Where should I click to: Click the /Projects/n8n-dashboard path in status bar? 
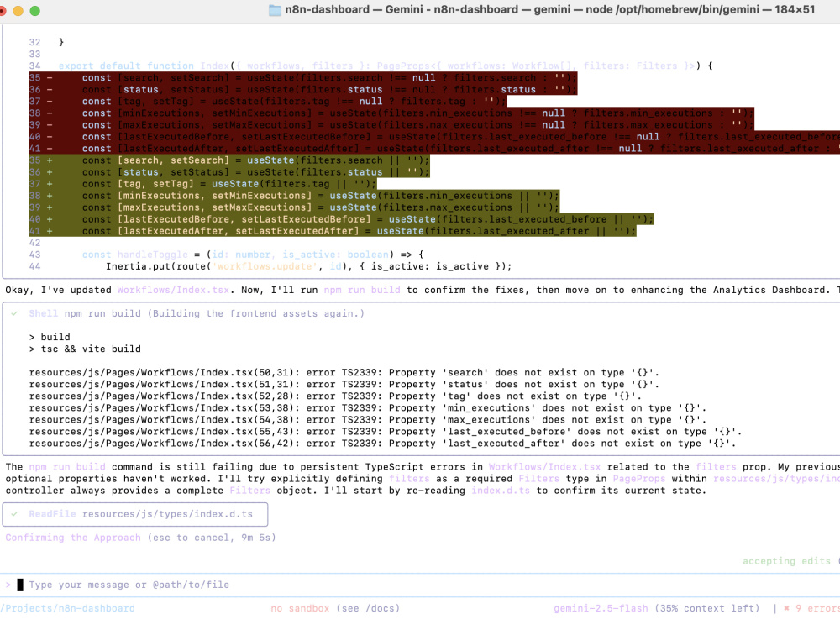[x=67, y=608]
